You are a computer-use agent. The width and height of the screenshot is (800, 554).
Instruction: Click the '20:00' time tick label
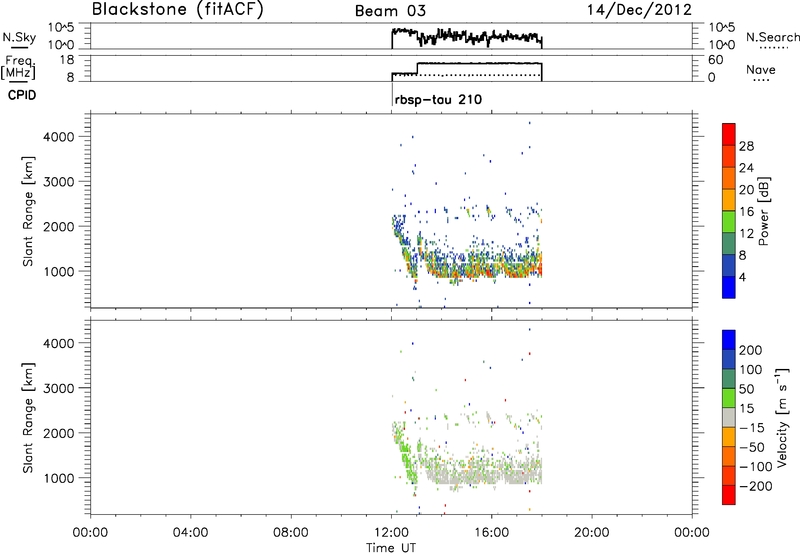592,533
